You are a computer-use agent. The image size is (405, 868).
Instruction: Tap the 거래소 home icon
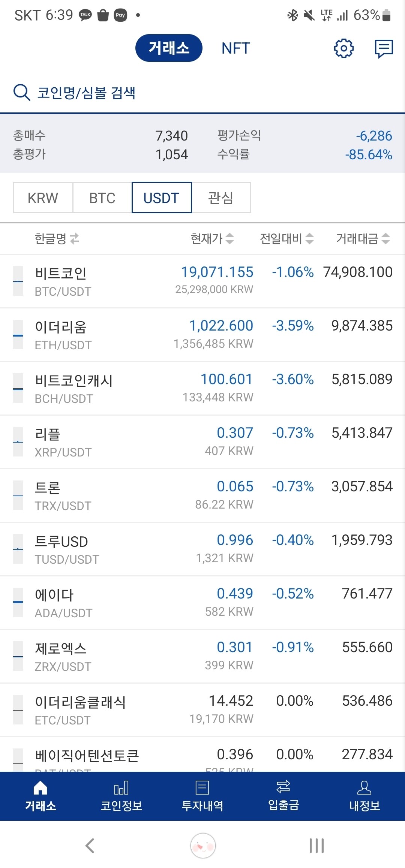40,787
